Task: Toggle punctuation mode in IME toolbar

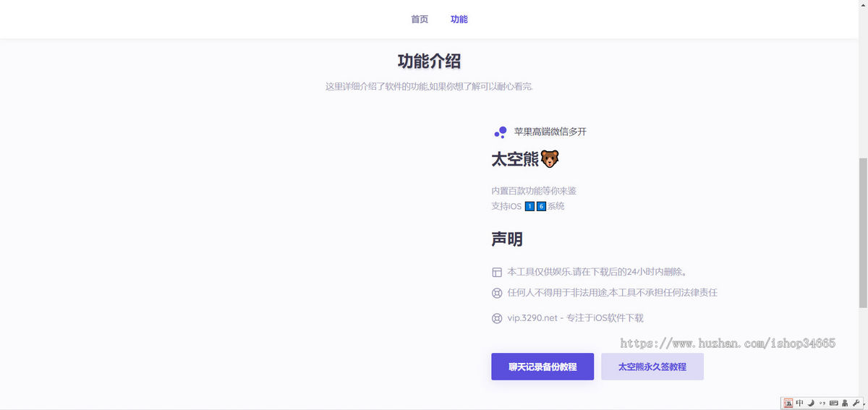Action: [x=822, y=403]
